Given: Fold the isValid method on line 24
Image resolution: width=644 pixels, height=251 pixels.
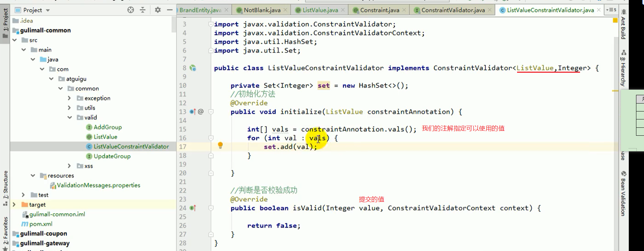Looking at the screenshot, I should pos(211,208).
